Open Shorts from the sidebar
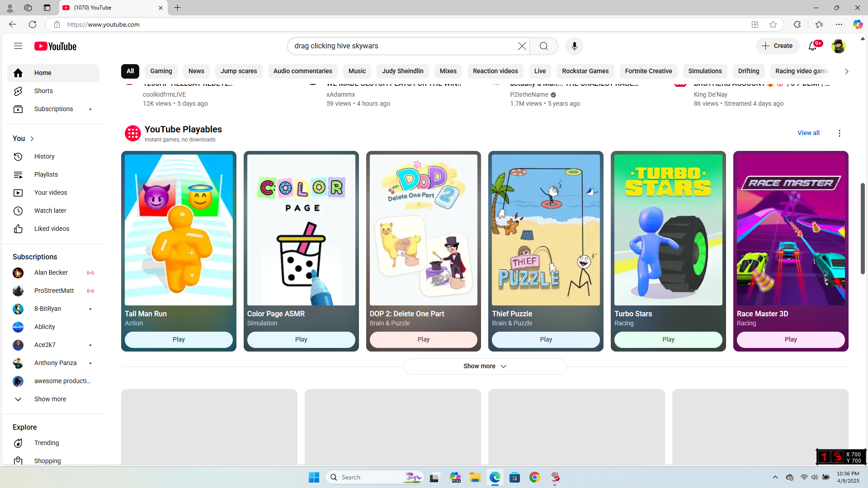The image size is (868, 488). pyautogui.click(x=53, y=91)
